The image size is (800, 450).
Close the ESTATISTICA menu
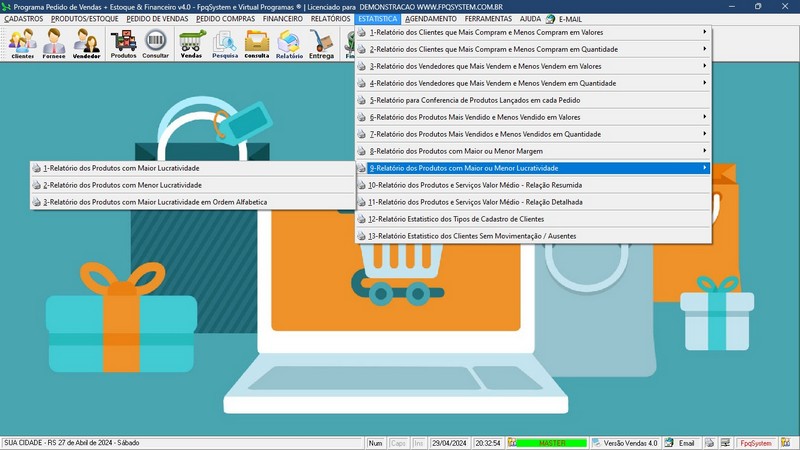click(x=378, y=19)
